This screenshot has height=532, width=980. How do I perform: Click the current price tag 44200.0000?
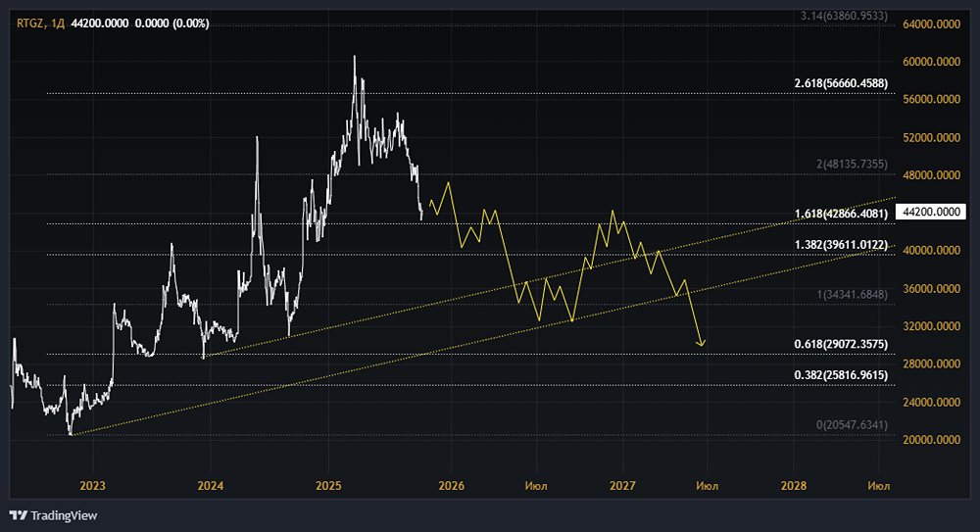931,212
